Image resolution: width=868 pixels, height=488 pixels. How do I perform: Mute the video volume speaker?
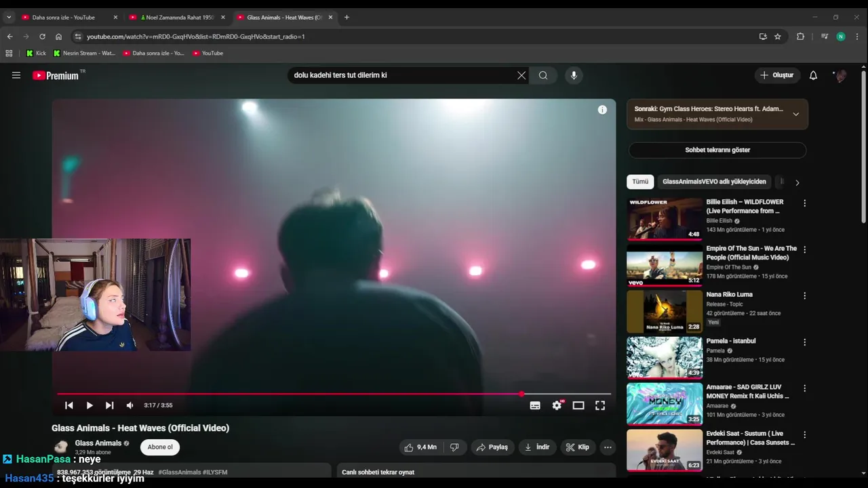[130, 405]
